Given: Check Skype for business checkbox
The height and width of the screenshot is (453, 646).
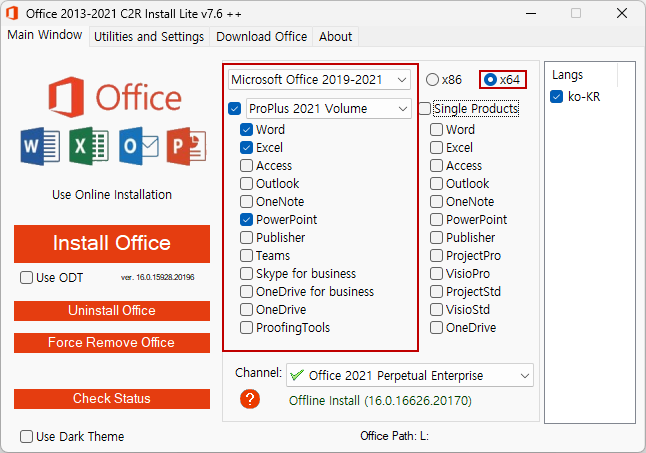Looking at the screenshot, I should coord(246,273).
